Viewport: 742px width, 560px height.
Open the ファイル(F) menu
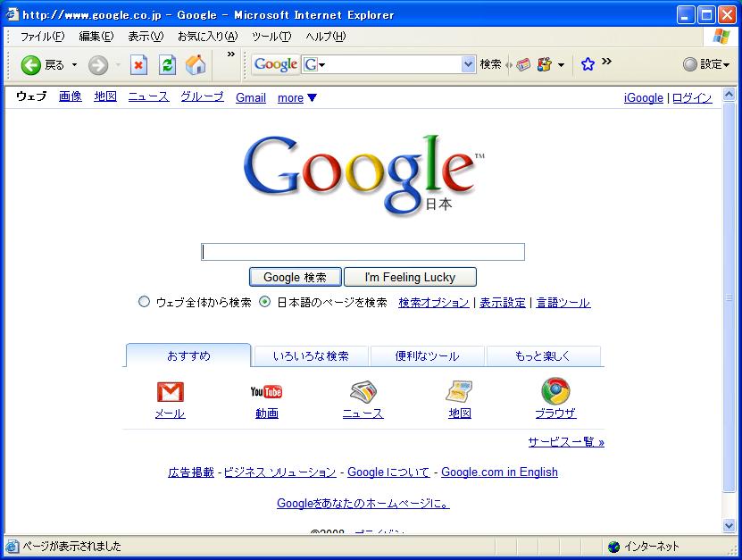point(43,37)
